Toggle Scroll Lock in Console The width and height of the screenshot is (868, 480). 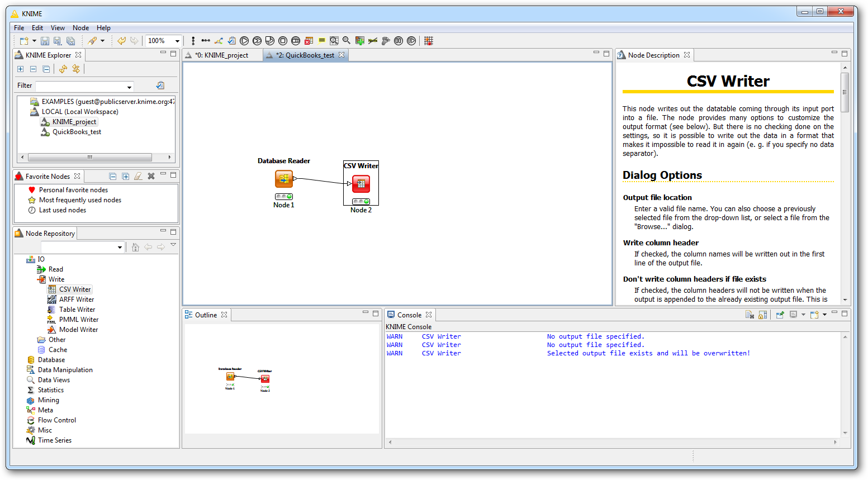(763, 315)
